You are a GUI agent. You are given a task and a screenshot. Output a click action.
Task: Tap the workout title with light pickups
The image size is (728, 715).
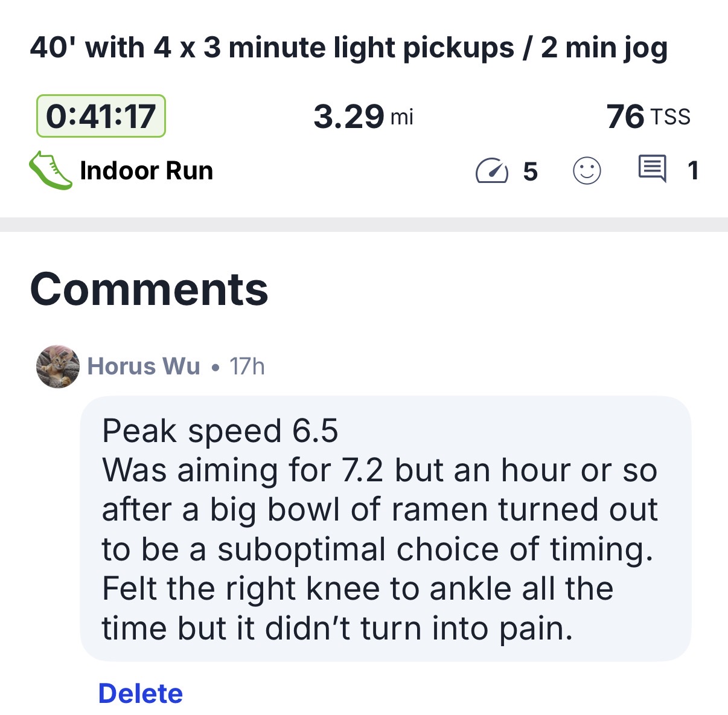[x=349, y=48]
